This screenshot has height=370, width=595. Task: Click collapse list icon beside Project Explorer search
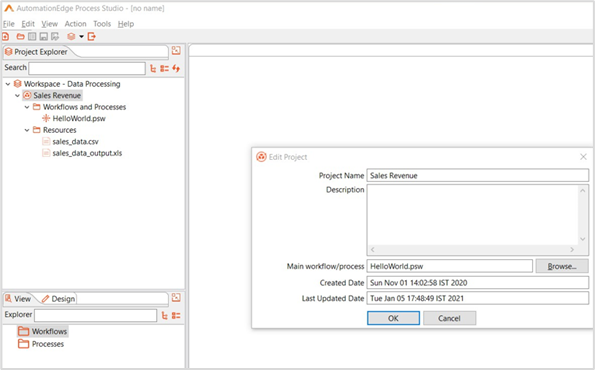click(164, 68)
